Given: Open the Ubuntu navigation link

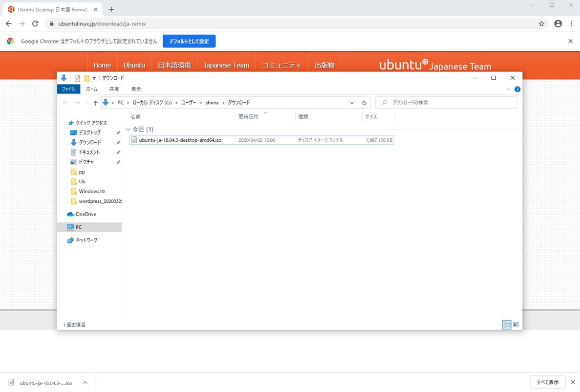Looking at the screenshot, I should coord(134,65).
